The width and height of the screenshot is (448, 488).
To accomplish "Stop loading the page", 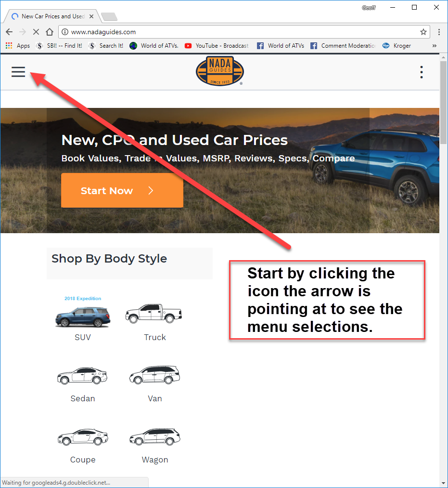I will coord(36,32).
